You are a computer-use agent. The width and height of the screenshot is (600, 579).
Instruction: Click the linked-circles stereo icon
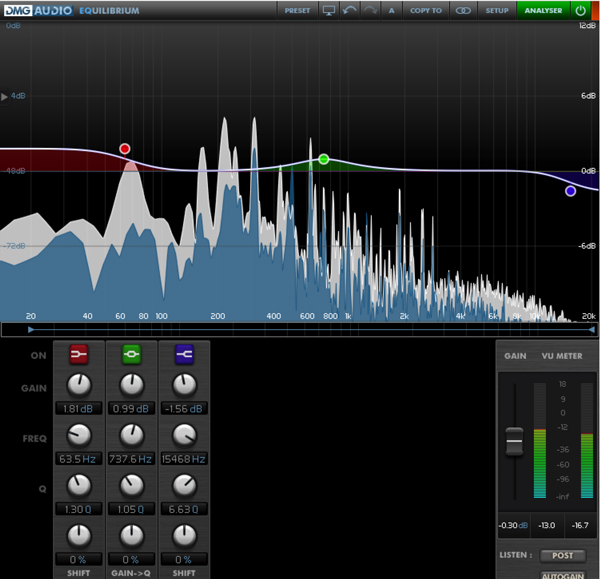463,10
